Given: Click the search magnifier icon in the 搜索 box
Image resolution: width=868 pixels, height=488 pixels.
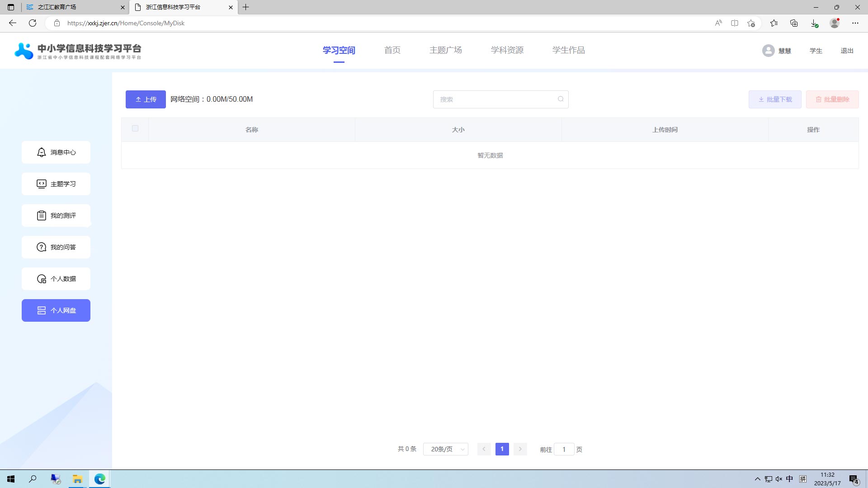Looking at the screenshot, I should click(561, 99).
